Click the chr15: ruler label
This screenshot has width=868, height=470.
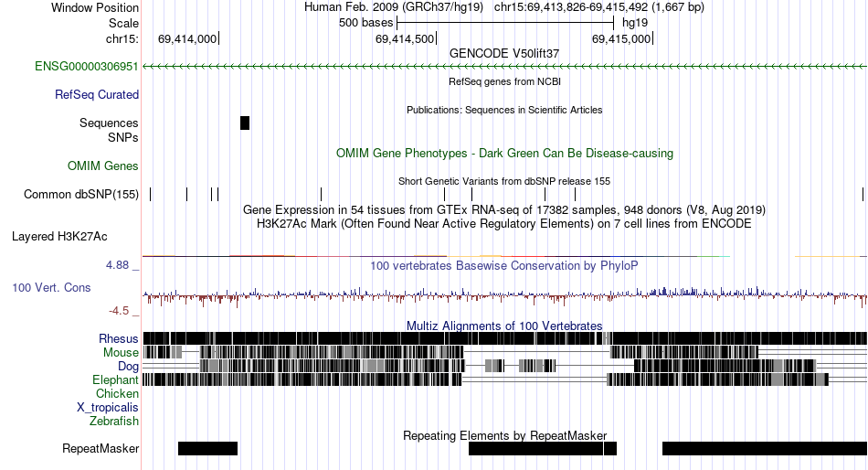pos(122,38)
